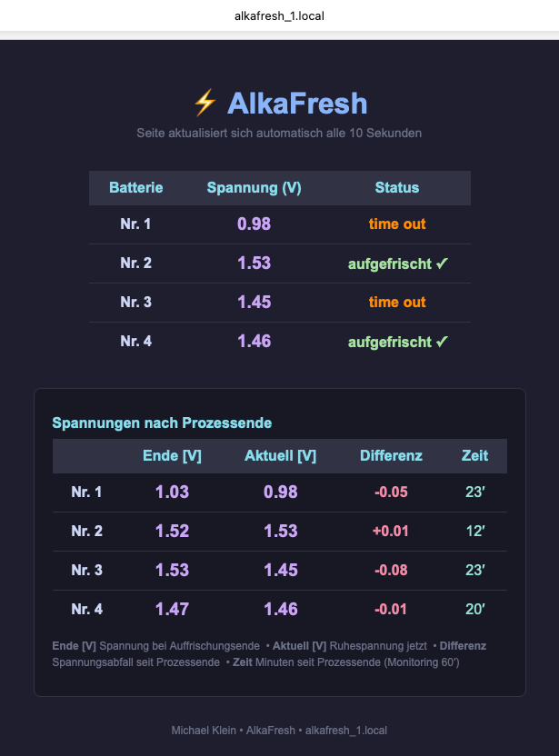Click the 20′ time value for Nr. 4
Screen dimensions: 559x756
click(x=475, y=609)
